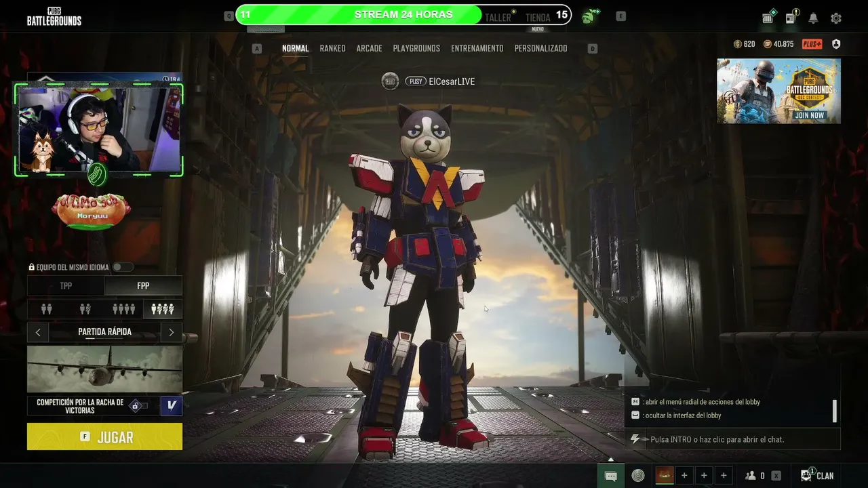Click the PUBG Battlegrounds logo
Screen dimensions: 868x488
coord(54,16)
